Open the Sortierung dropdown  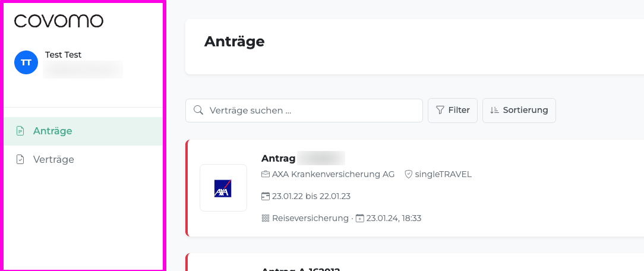(519, 111)
